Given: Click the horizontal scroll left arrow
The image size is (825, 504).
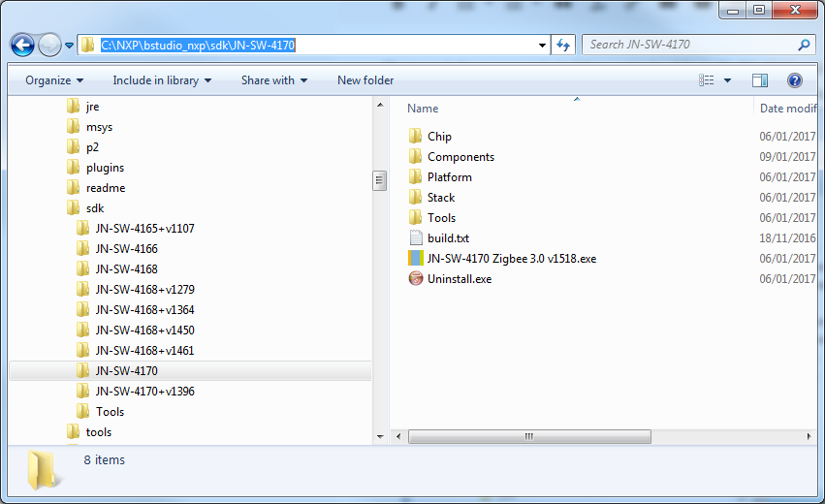Looking at the screenshot, I should [398, 437].
